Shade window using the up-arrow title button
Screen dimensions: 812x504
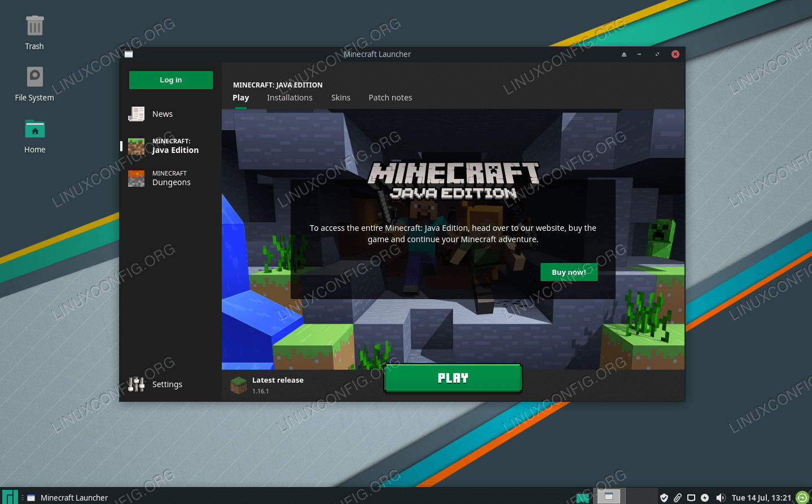pyautogui.click(x=624, y=54)
